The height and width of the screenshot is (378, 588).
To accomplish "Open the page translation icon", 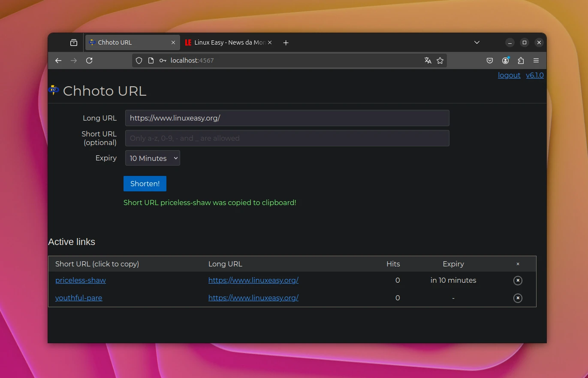I will tap(428, 60).
